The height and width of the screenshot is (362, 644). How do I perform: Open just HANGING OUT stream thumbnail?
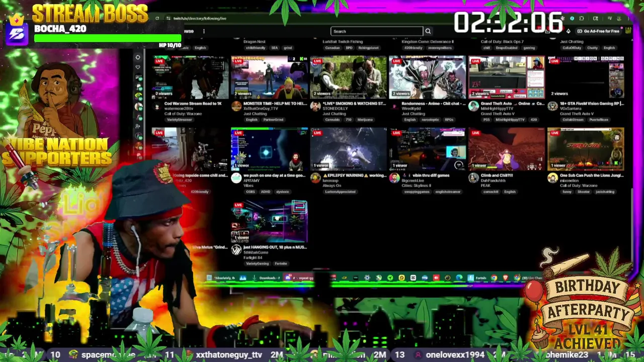[270, 221]
